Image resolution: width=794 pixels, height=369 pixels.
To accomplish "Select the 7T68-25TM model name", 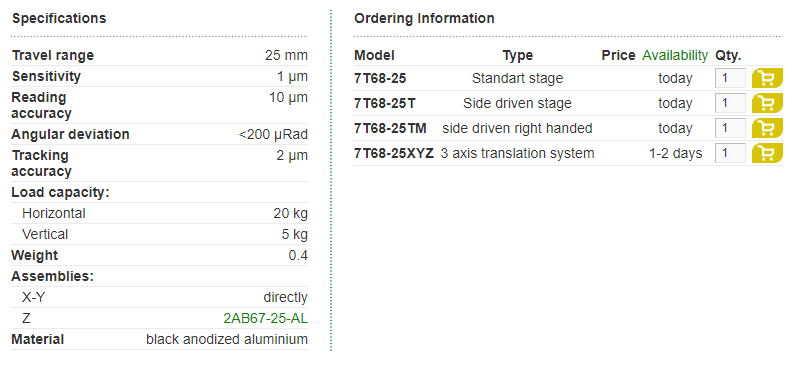I will (390, 128).
